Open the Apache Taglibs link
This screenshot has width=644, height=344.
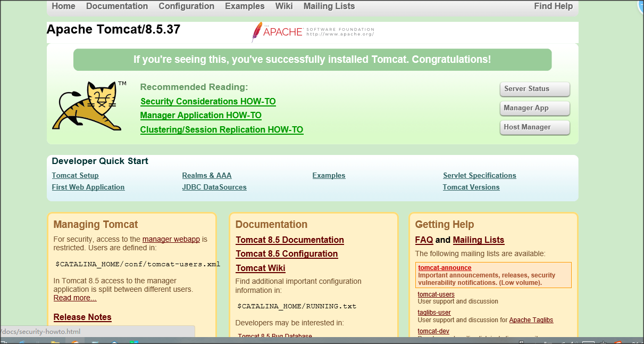[x=531, y=320]
